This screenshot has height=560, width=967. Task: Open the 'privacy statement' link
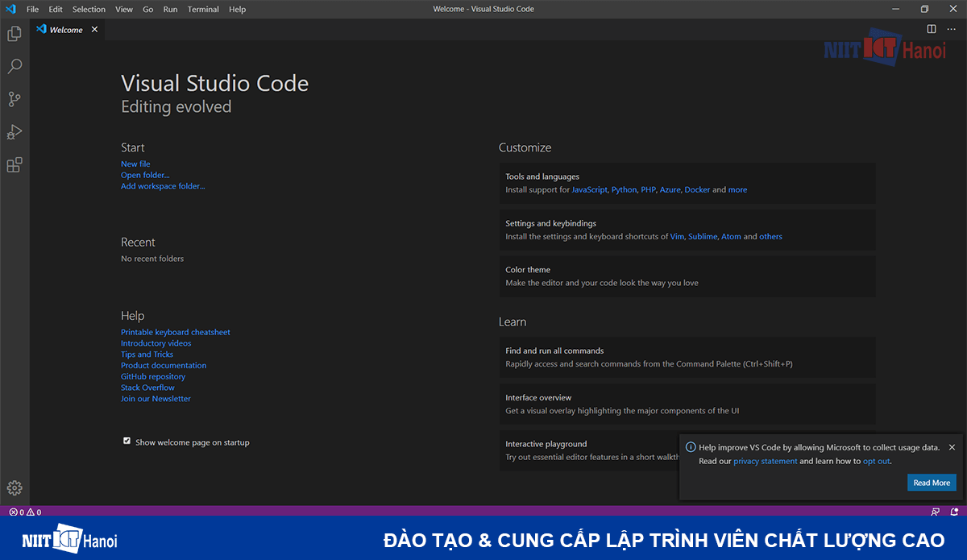click(766, 460)
